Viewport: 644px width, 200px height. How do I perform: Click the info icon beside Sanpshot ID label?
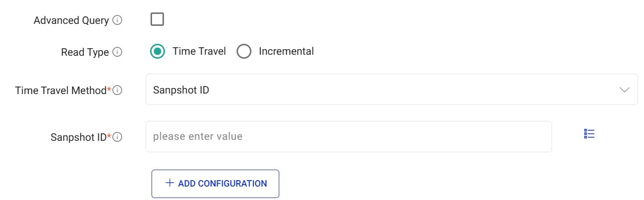point(117,137)
